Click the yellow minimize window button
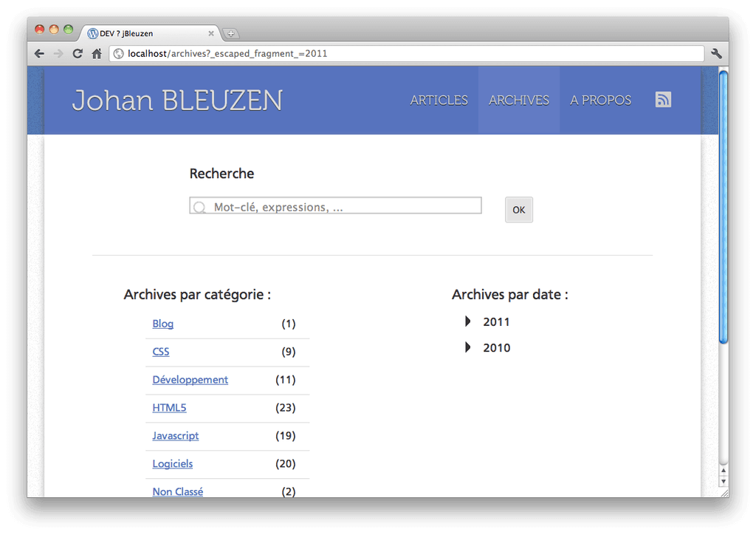Screen dimensions: 756x535 pos(54,30)
